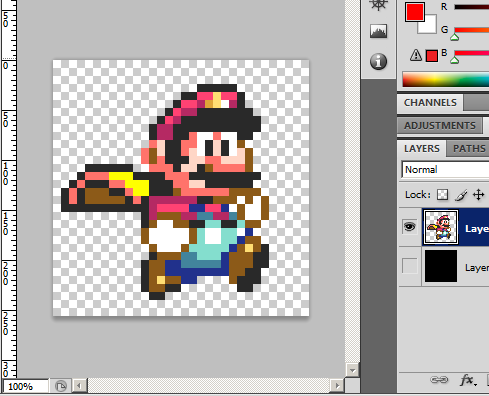This screenshot has height=396, width=489.
Task: Switch to the Adjustments tab
Action: [440, 126]
